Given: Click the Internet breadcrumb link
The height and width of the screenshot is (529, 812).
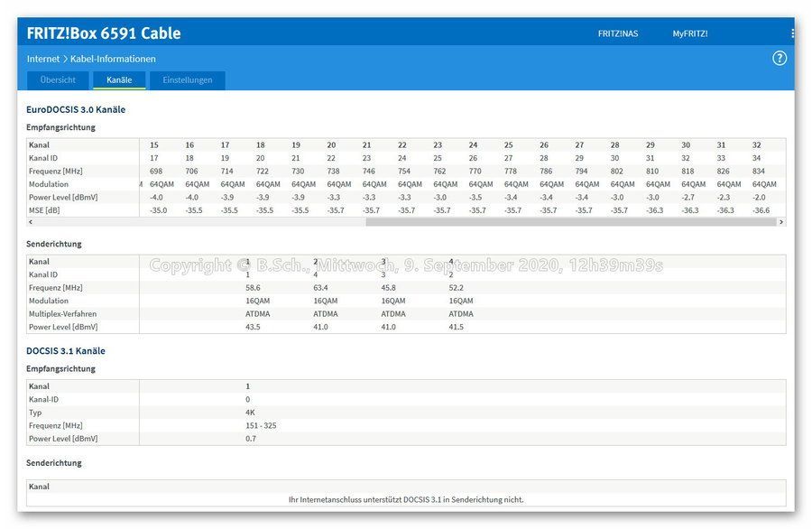Looking at the screenshot, I should pyautogui.click(x=43, y=59).
